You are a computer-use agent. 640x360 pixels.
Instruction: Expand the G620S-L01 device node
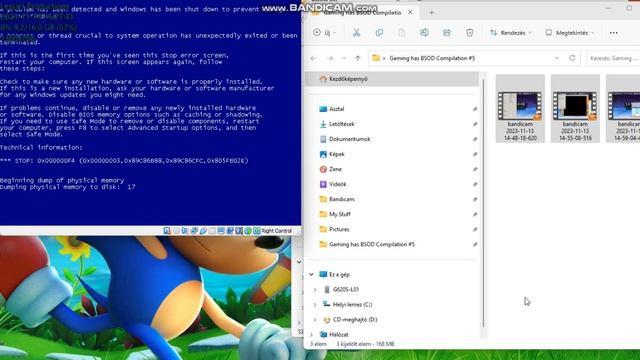click(x=315, y=289)
